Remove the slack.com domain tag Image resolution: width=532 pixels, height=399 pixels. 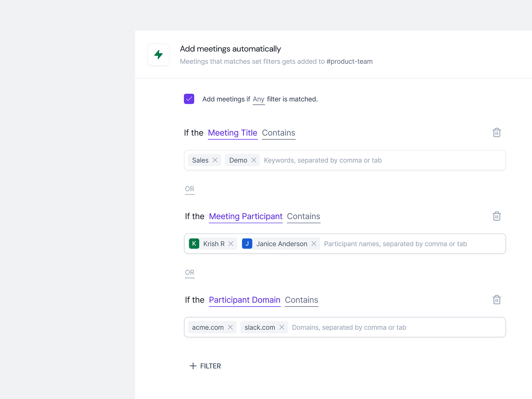coord(282,327)
